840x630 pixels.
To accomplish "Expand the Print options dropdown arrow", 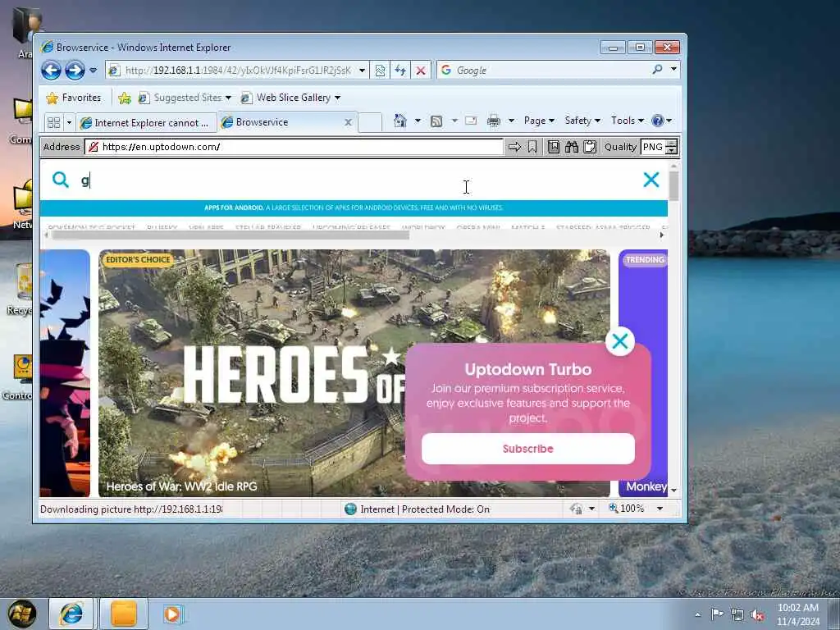I will pos(511,121).
